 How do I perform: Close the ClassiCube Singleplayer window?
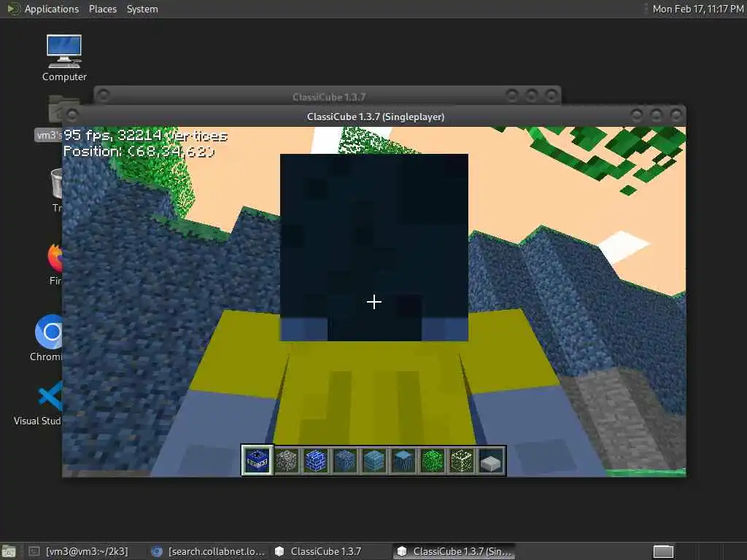pyautogui.click(x=676, y=114)
